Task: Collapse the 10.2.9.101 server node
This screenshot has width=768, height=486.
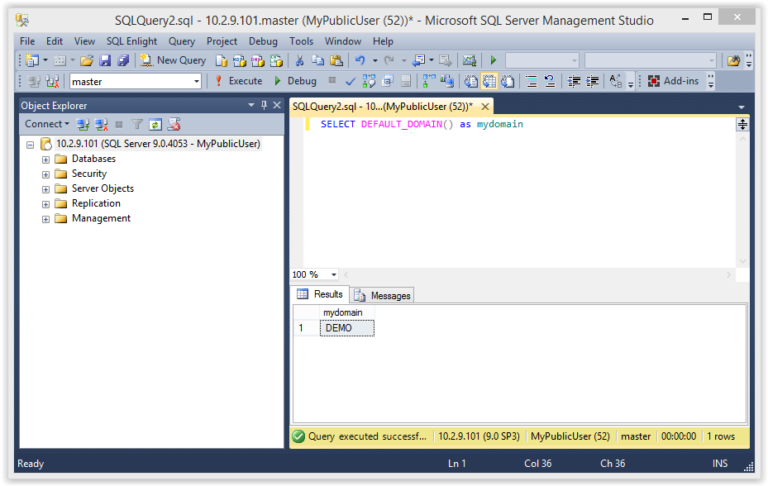Action: (30, 145)
